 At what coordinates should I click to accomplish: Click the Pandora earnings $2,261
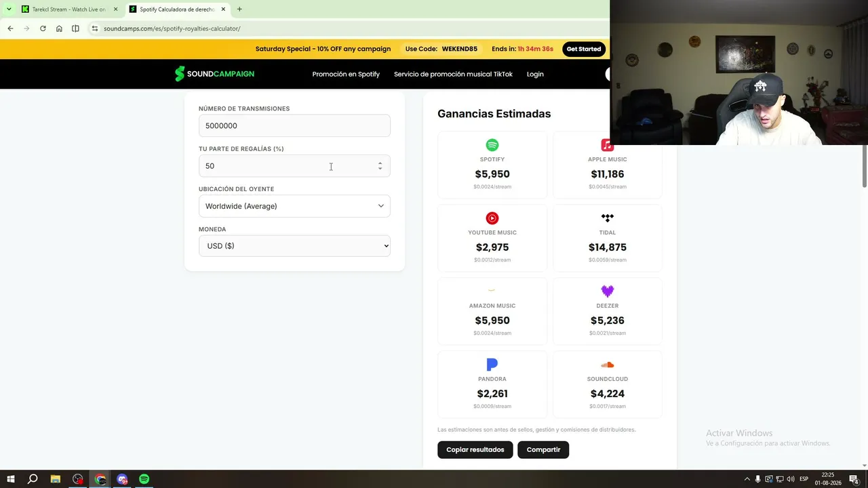click(x=492, y=394)
